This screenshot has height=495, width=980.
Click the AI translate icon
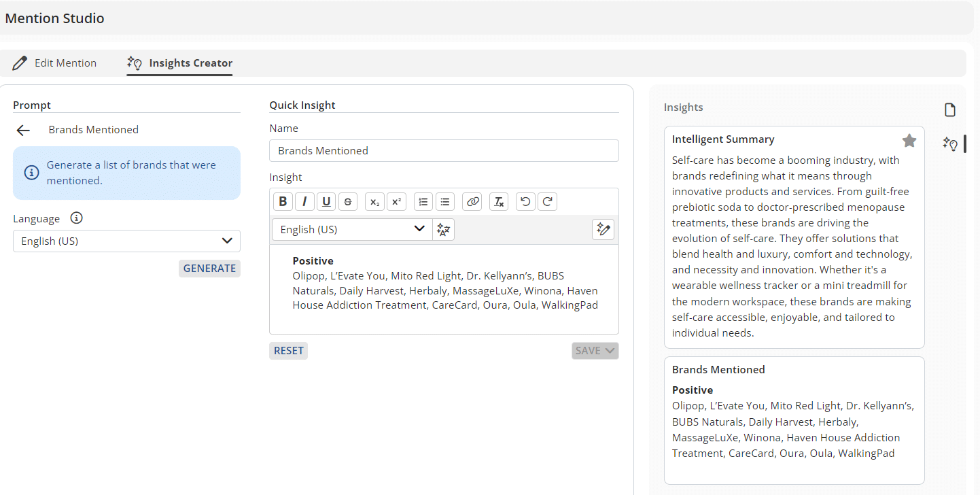point(444,230)
